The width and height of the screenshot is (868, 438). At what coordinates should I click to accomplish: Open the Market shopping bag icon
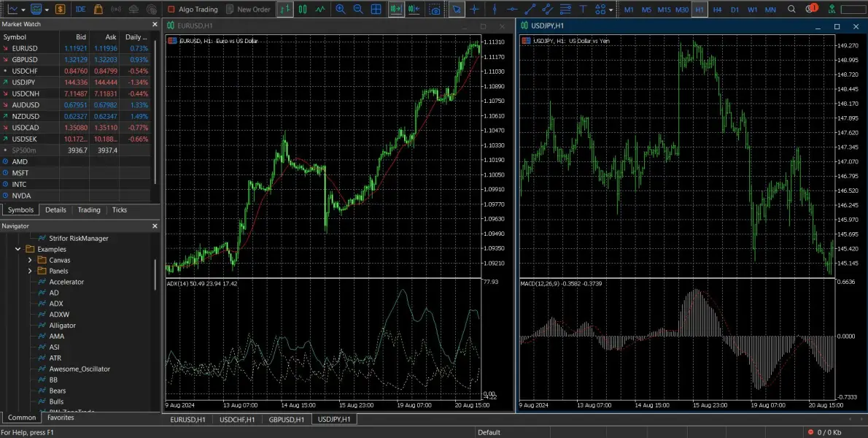pyautogui.click(x=98, y=9)
